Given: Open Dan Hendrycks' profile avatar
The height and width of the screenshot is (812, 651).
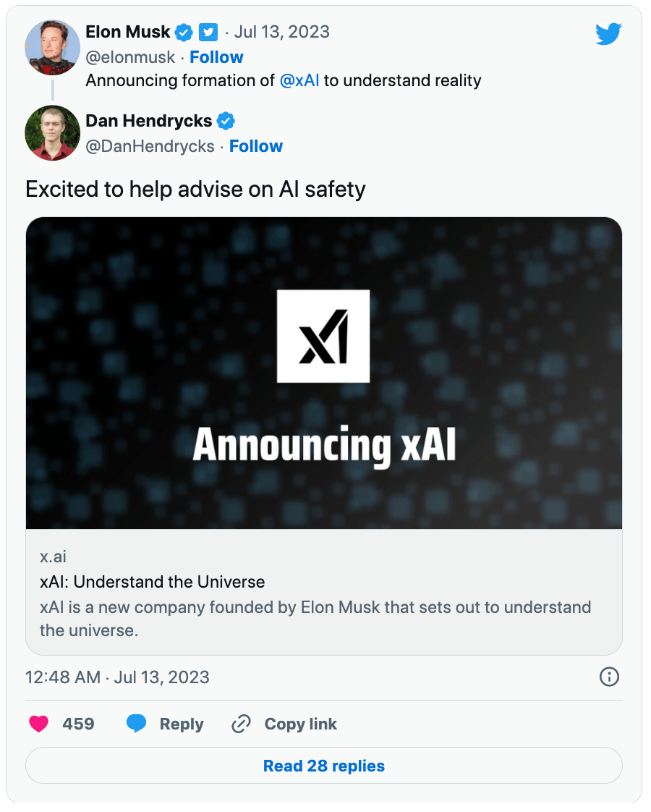Looking at the screenshot, I should 52,132.
